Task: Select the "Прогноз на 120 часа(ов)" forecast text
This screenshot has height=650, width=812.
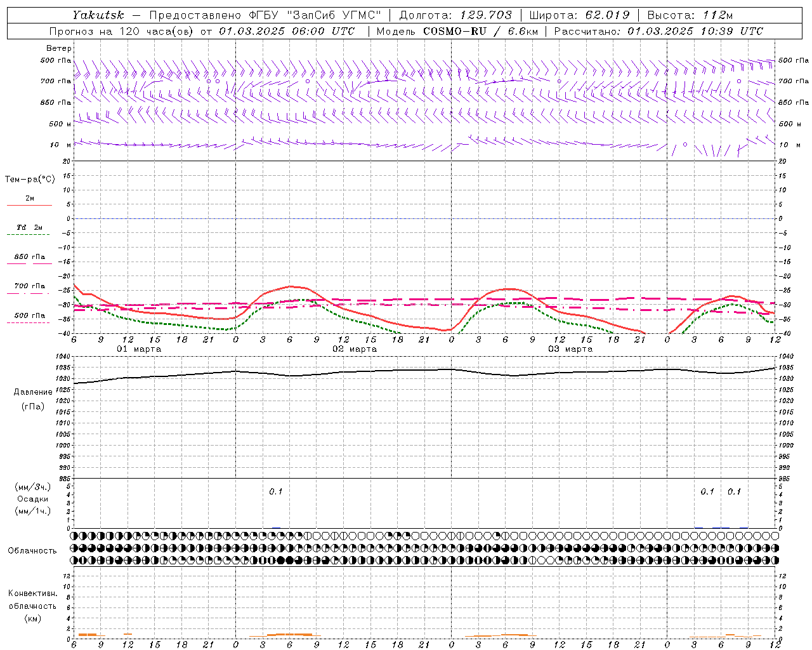Action: pyautogui.click(x=122, y=31)
